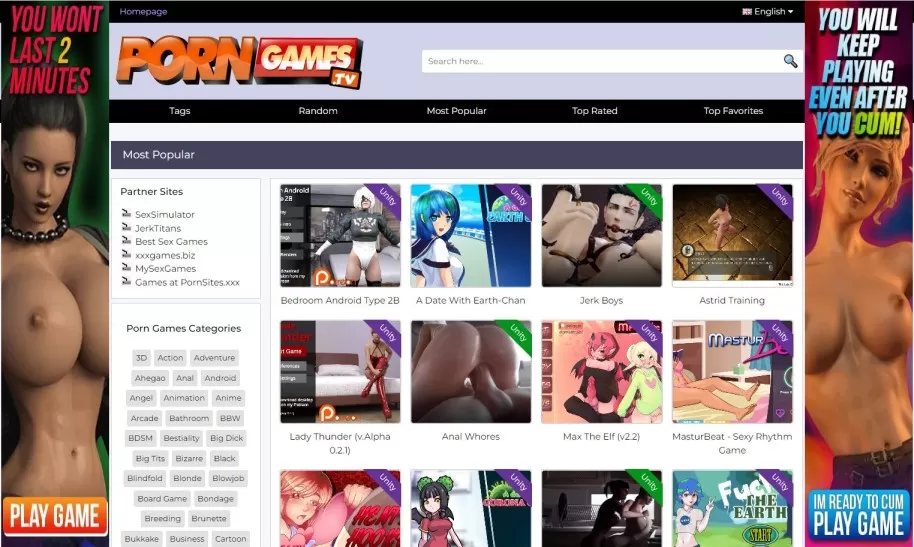Click the blue IM READY PLAY GAME button

pos(859,515)
